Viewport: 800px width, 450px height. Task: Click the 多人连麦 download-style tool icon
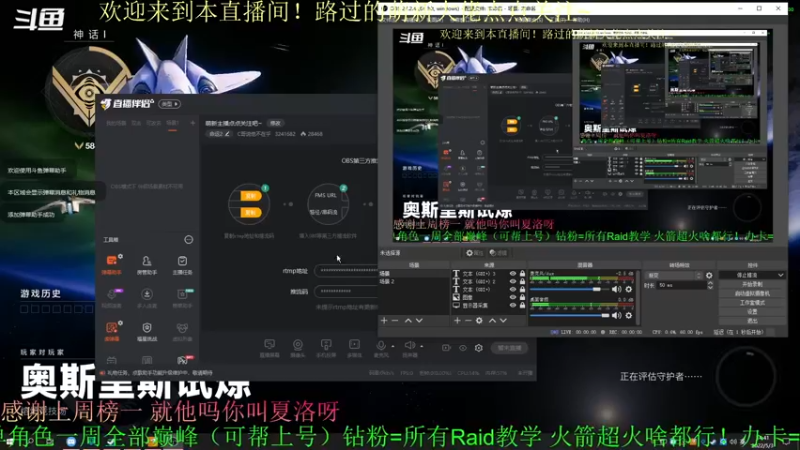pyautogui.click(x=147, y=298)
